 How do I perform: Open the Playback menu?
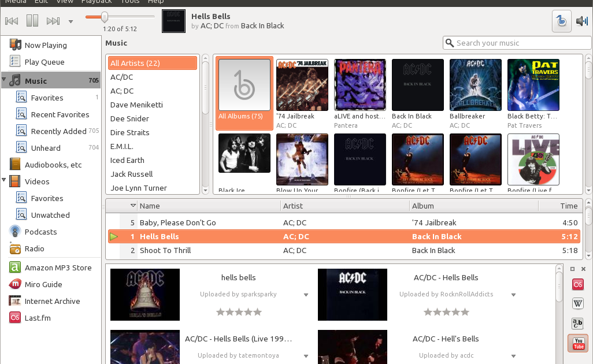click(x=97, y=2)
